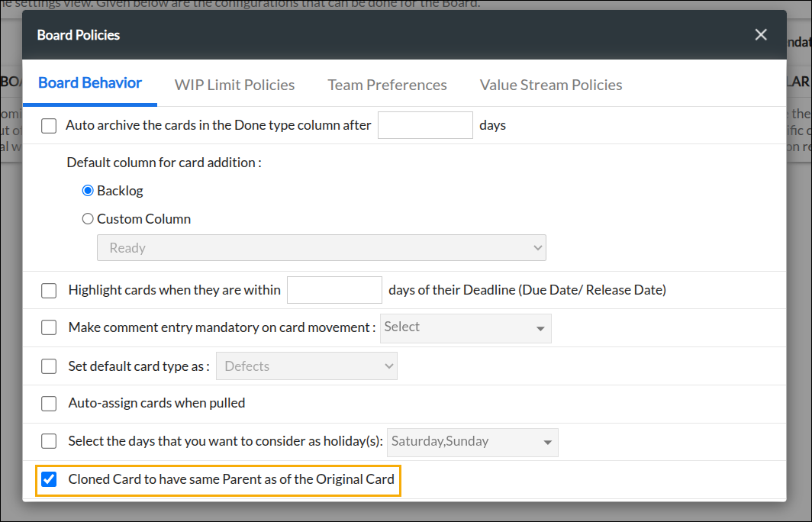Open the Ready column dropdown
The image size is (812, 522).
click(x=321, y=248)
